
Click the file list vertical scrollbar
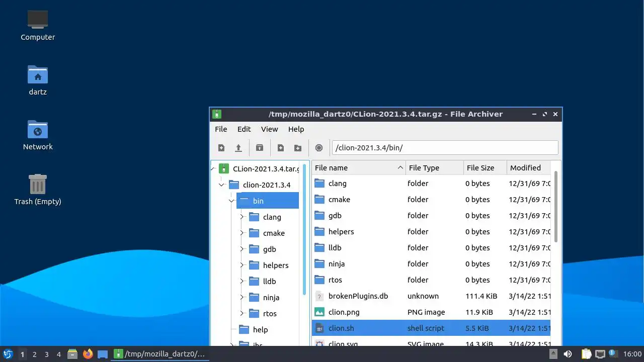coord(556,207)
